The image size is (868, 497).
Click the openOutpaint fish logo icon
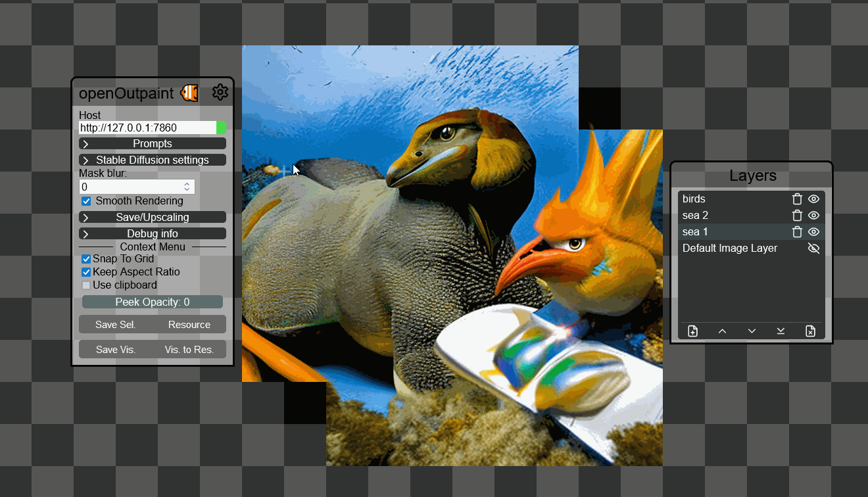tap(189, 93)
